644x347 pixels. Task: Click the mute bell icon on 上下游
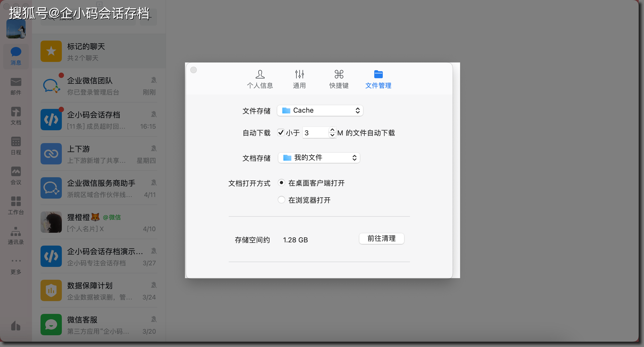click(154, 148)
